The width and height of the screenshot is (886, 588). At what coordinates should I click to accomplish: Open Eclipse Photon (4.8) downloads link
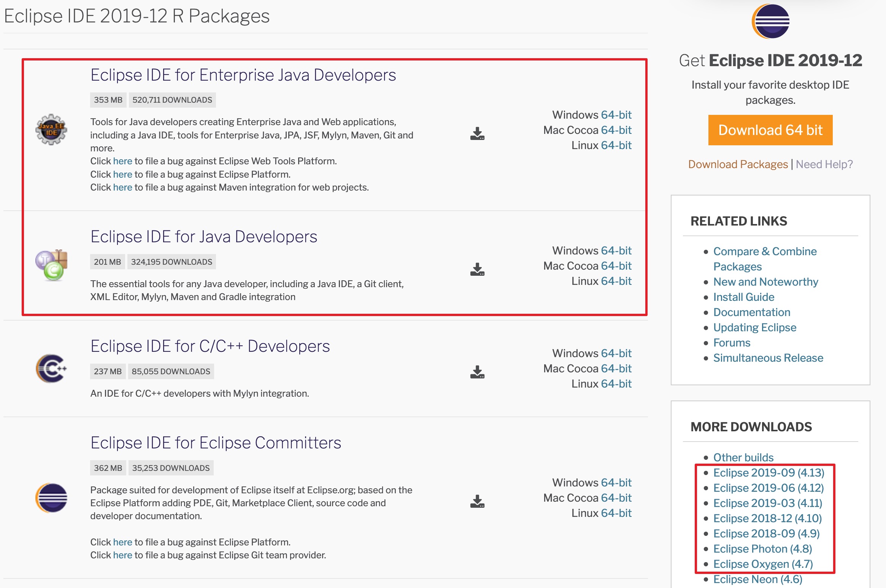(x=762, y=549)
